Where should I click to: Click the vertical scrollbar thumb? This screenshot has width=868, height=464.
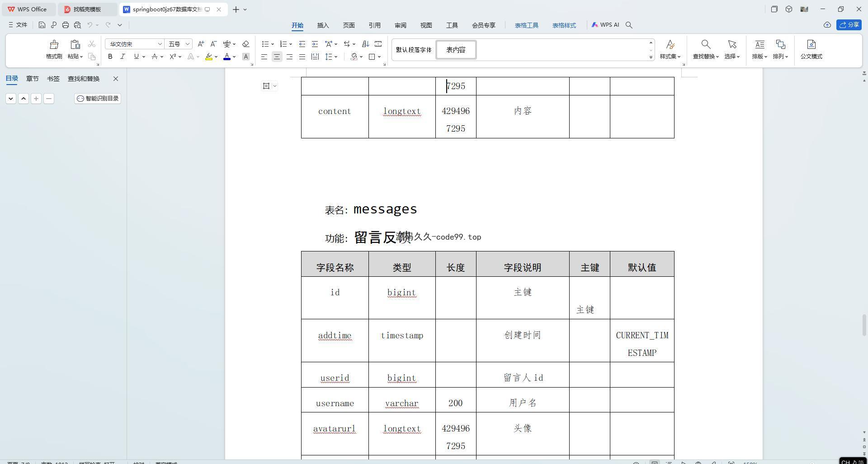864,325
